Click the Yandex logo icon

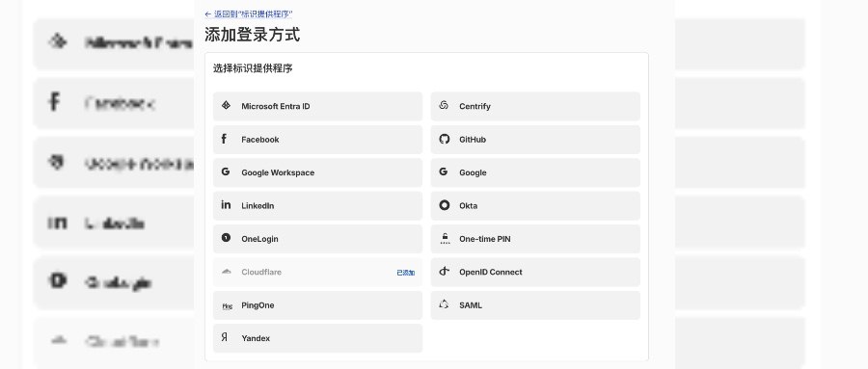[x=224, y=337]
